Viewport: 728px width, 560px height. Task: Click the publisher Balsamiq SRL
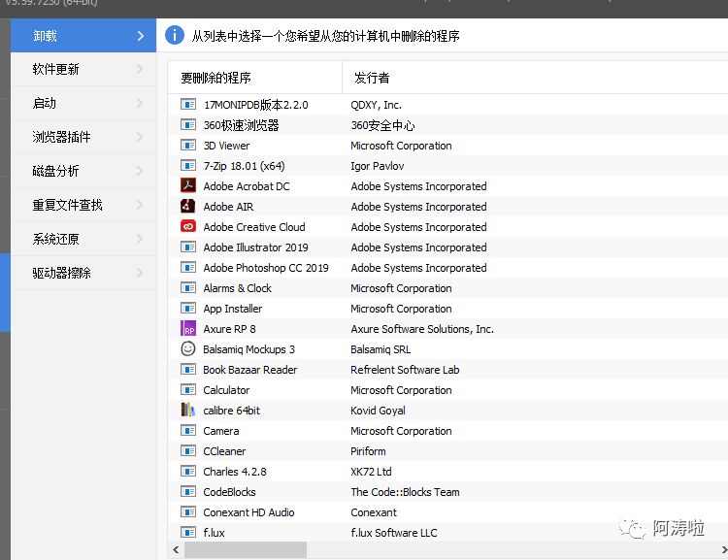[381, 349]
